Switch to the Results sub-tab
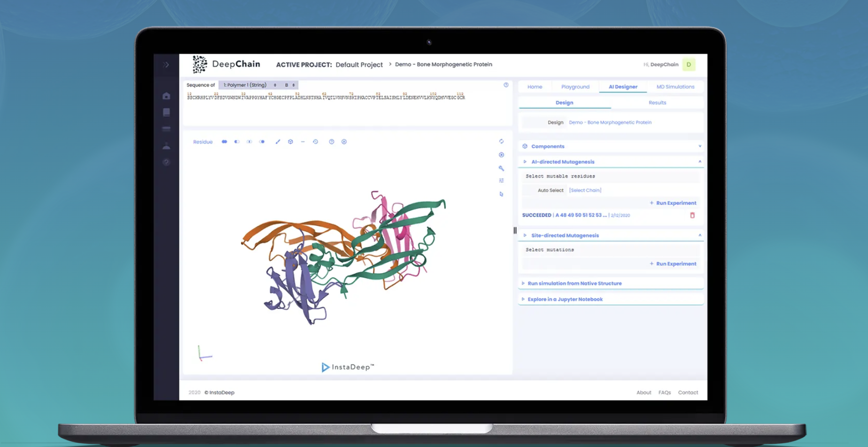The image size is (868, 447). tap(657, 102)
